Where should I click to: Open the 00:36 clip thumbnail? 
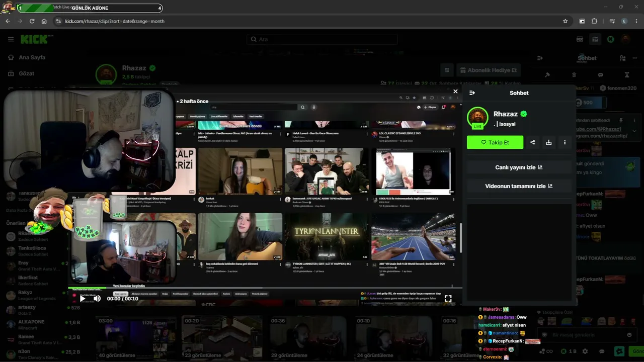coord(308,337)
